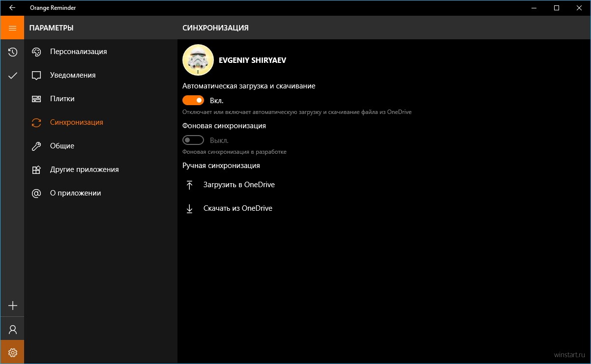Toggle the Фоновая синхронизация switch

193,140
